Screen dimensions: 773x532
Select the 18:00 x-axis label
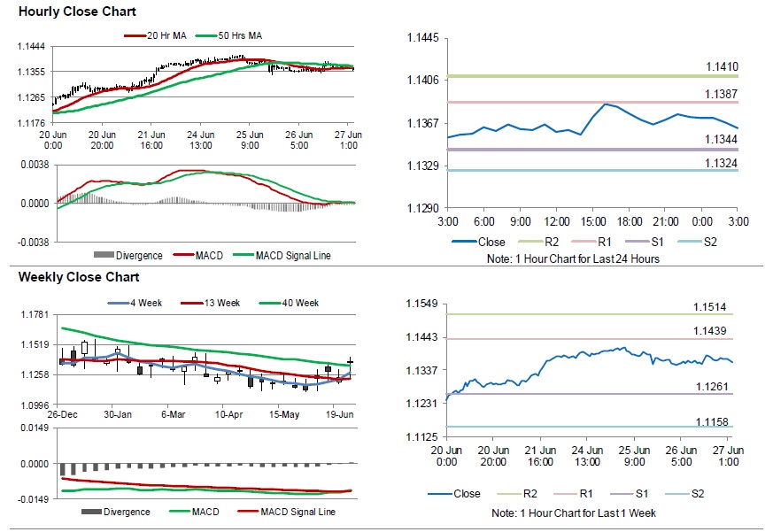pos(630,222)
